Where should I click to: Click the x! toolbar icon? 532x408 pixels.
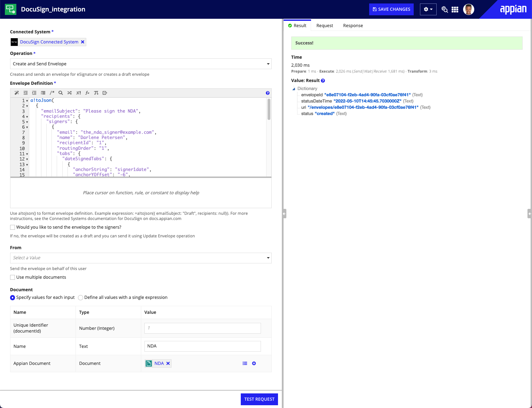pyautogui.click(x=78, y=93)
